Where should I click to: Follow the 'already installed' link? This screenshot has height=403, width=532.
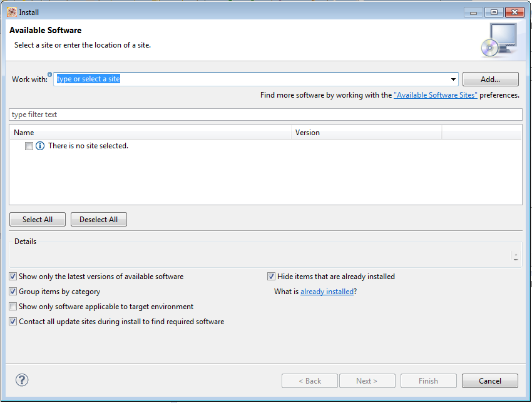(327, 292)
